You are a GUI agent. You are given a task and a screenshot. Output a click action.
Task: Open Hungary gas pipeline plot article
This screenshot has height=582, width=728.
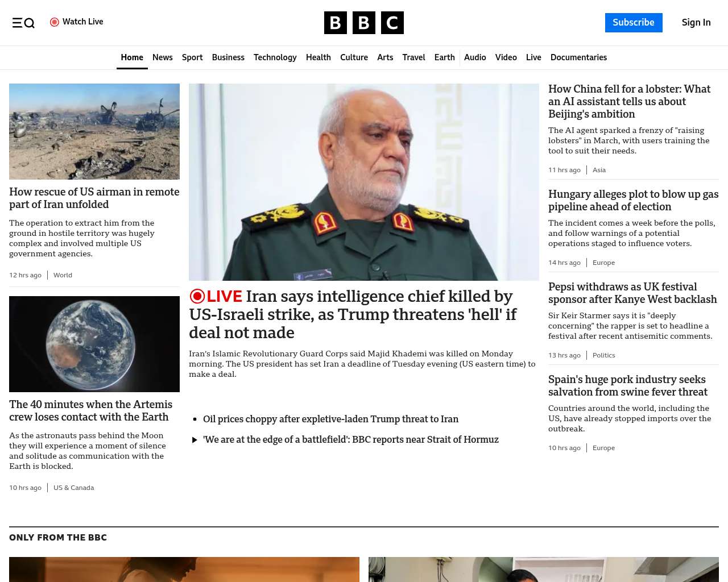633,201
